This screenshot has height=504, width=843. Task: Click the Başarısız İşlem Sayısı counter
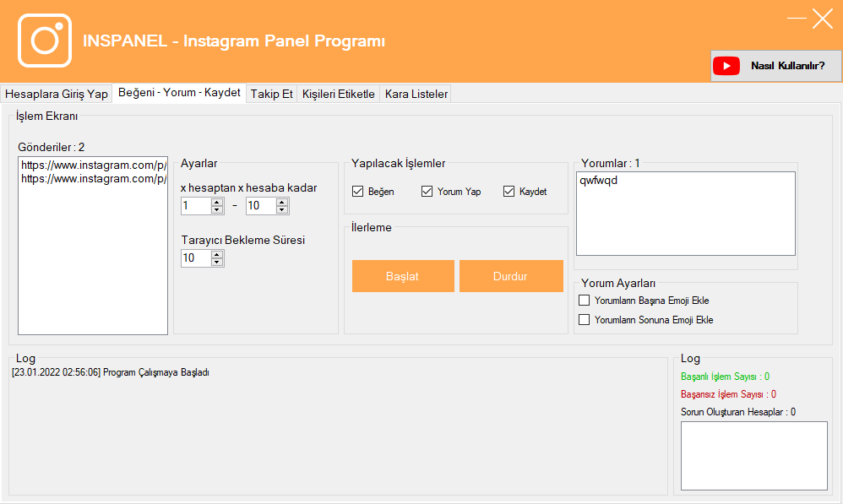[728, 394]
